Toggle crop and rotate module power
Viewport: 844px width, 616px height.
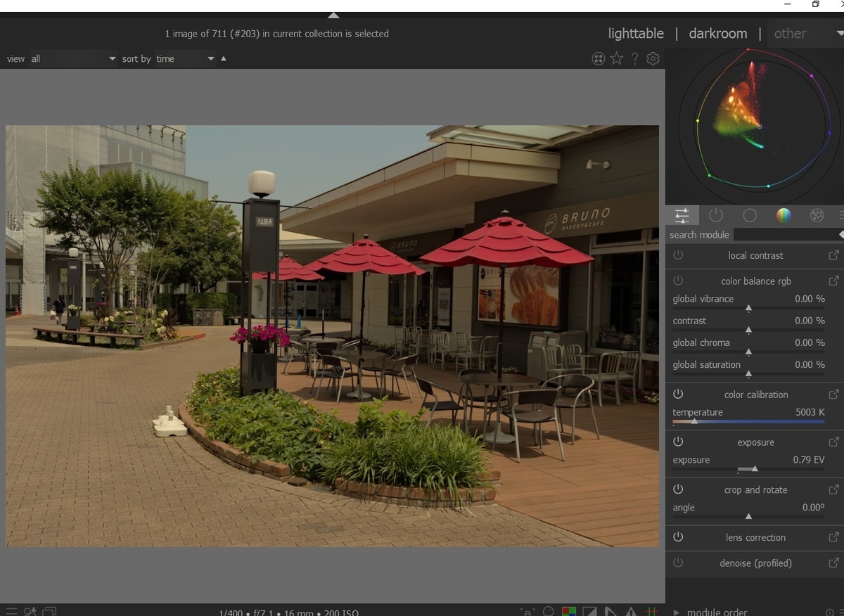click(x=678, y=489)
